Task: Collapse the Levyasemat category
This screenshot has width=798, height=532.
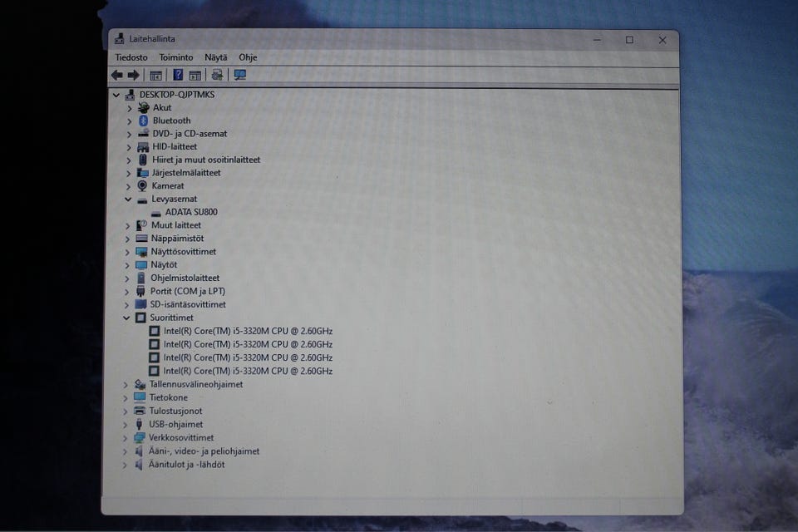Action: tap(128, 199)
